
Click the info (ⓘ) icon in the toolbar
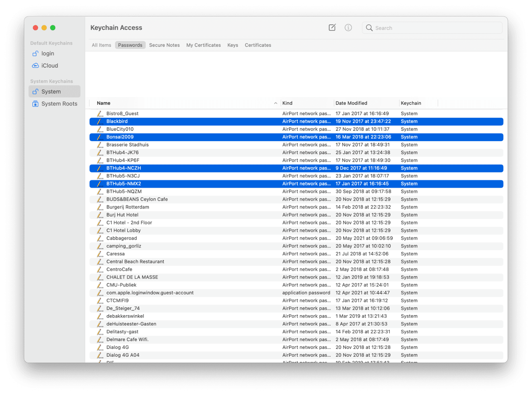[x=348, y=27]
